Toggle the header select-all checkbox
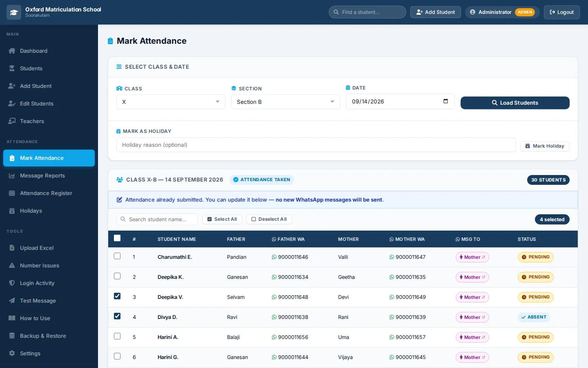The image size is (588, 368). point(117,238)
